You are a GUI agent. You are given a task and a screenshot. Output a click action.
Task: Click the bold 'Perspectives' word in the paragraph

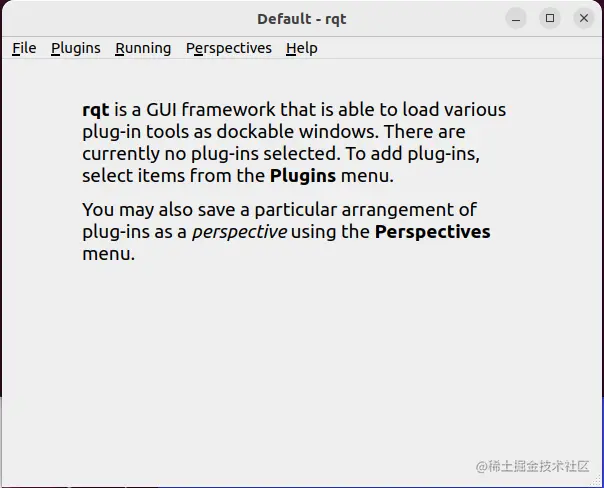[433, 232]
